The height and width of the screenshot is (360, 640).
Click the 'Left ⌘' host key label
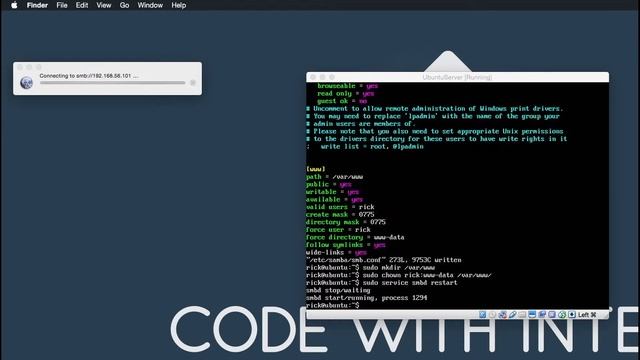(587, 315)
